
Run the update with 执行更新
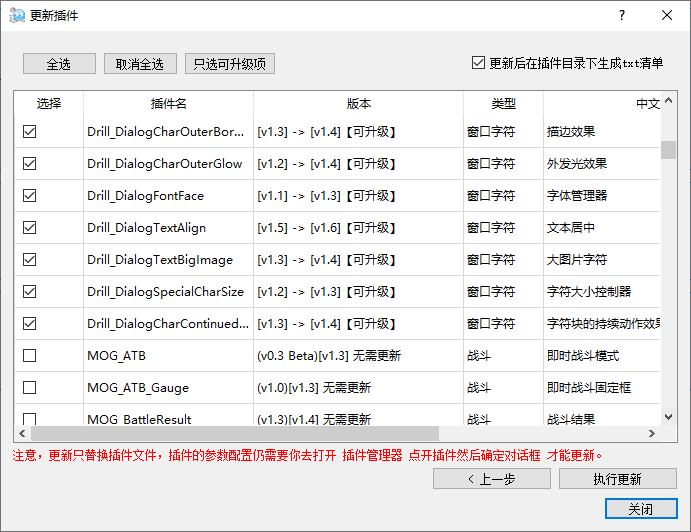point(617,479)
